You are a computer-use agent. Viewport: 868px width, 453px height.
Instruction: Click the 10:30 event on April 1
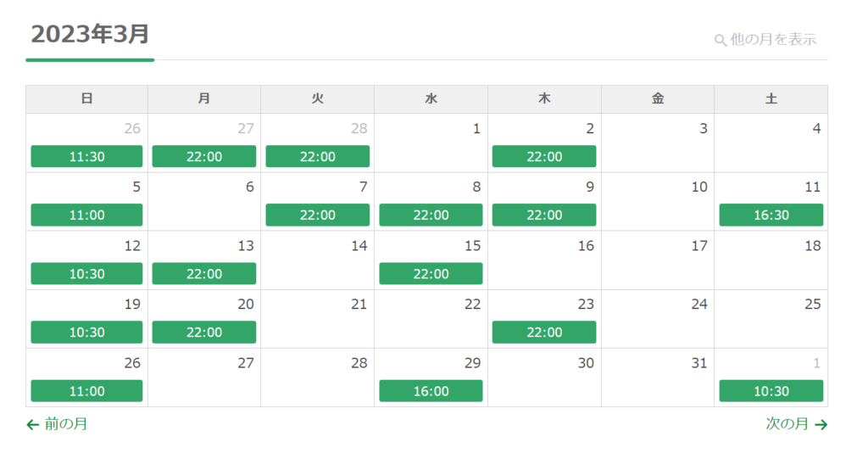pyautogui.click(x=771, y=391)
